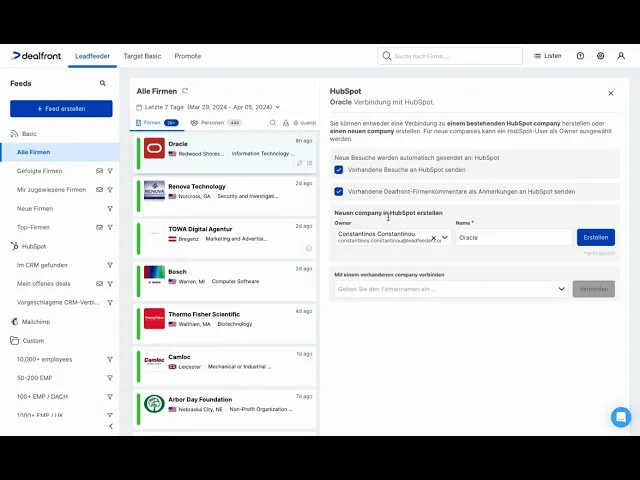Click filter icon next to 10,000+ employees
The height and width of the screenshot is (480, 640).
[x=110, y=360]
